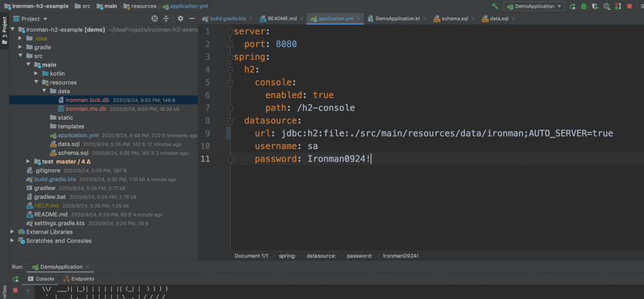Collapse the ironman-h2-example project root
This screenshot has height=299, width=644.
(13, 30)
